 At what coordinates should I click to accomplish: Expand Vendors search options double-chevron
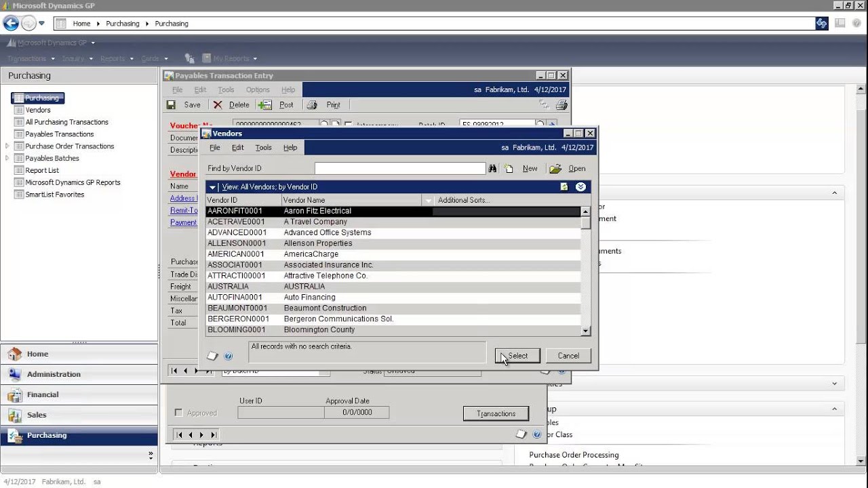(x=580, y=187)
